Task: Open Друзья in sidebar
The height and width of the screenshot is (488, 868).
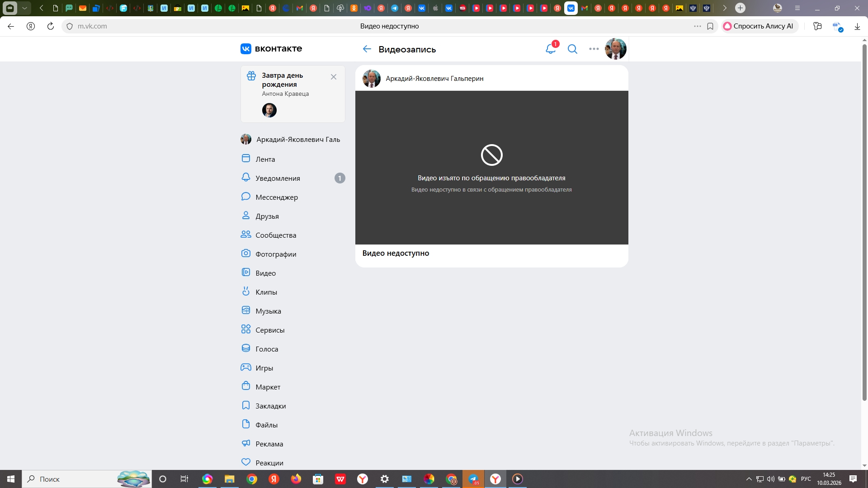Action: [267, 216]
